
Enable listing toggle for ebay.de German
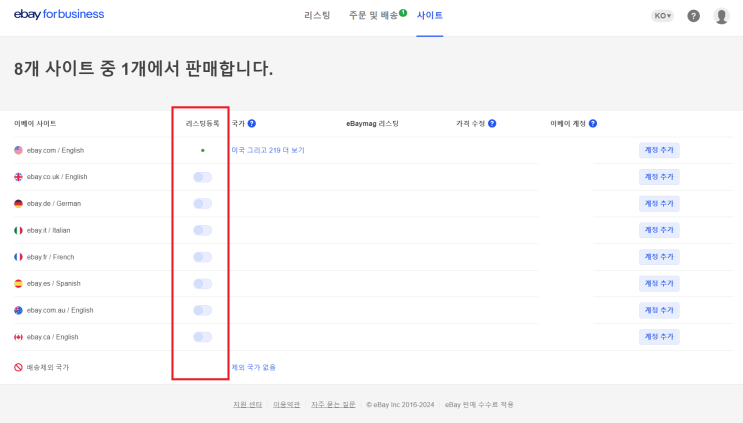pos(202,204)
